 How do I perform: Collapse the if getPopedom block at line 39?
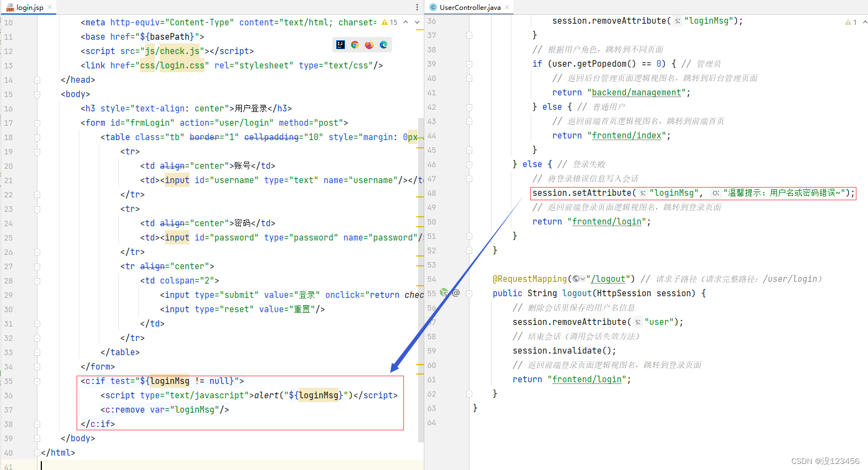coord(469,64)
